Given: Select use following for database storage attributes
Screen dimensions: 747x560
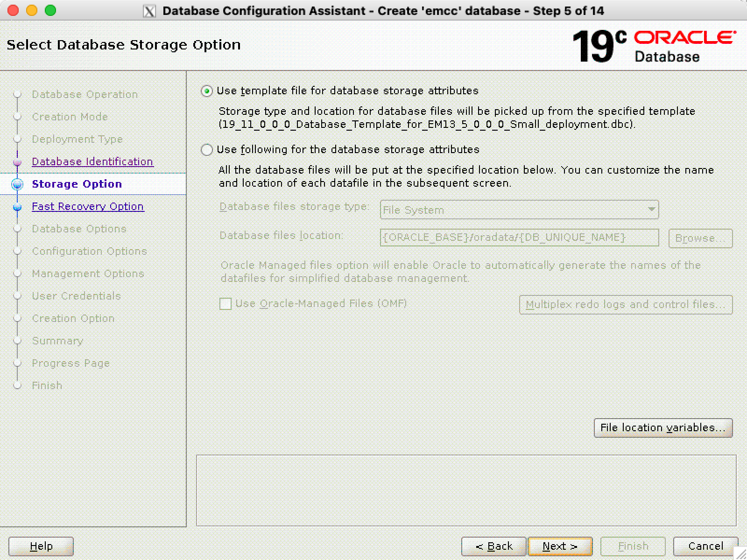Looking at the screenshot, I should coord(207,150).
